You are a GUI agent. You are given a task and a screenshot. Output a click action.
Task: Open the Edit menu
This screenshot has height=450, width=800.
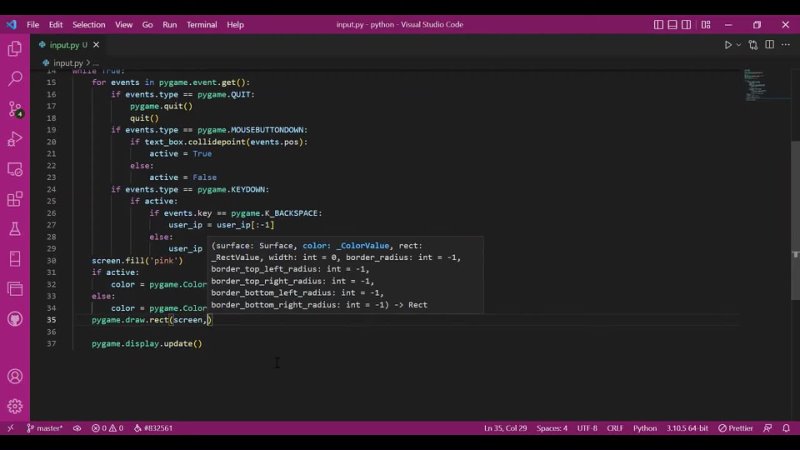coord(56,24)
